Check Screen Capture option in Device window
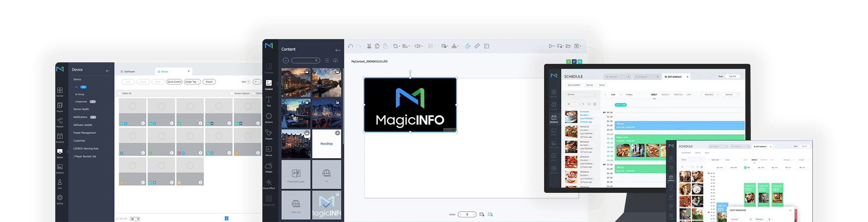868x222 pixels. click(232, 93)
